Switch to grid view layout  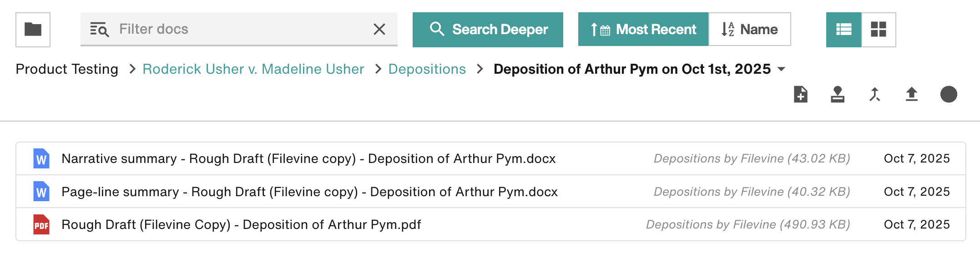click(879, 30)
